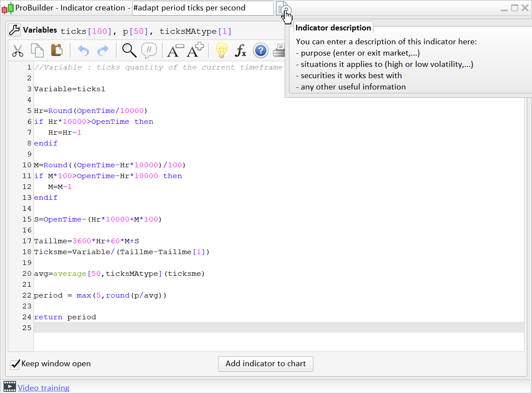Open the fx function insert tool

pos(240,51)
